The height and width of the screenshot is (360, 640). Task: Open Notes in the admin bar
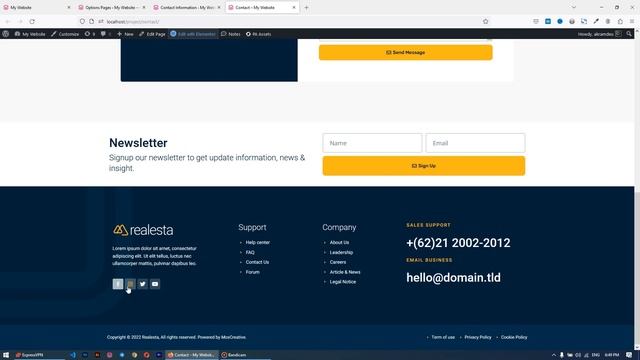coord(231,34)
